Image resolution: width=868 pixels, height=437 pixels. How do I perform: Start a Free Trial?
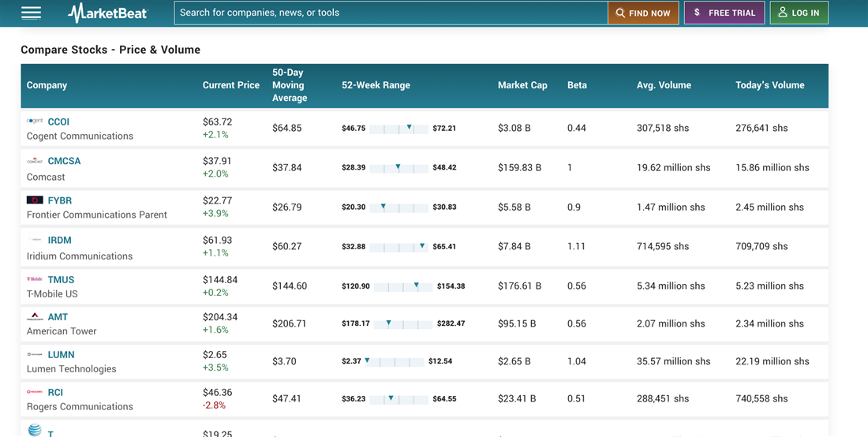724,13
